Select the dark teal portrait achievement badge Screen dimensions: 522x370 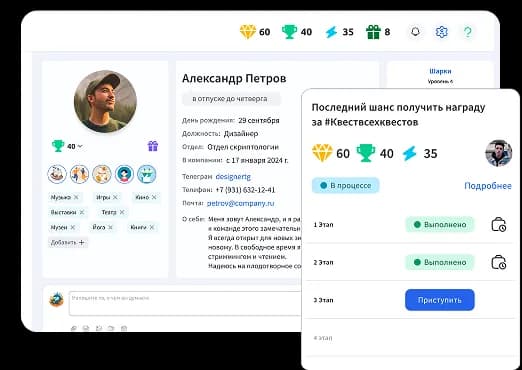(124, 174)
